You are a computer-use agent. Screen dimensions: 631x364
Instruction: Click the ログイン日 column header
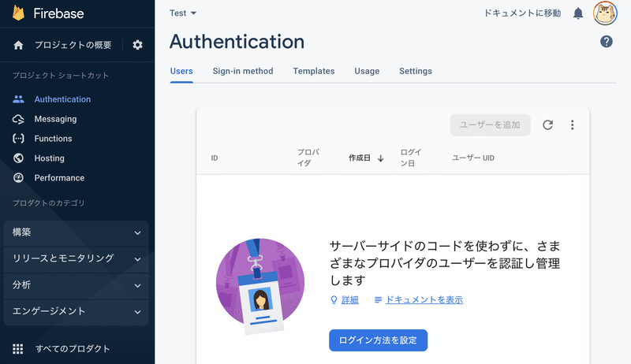point(410,158)
